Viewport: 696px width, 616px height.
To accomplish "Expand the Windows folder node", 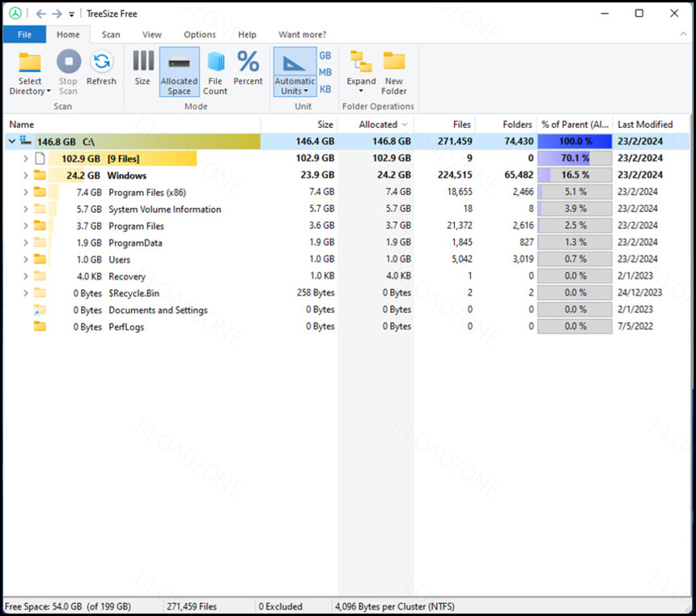I will 26,175.
